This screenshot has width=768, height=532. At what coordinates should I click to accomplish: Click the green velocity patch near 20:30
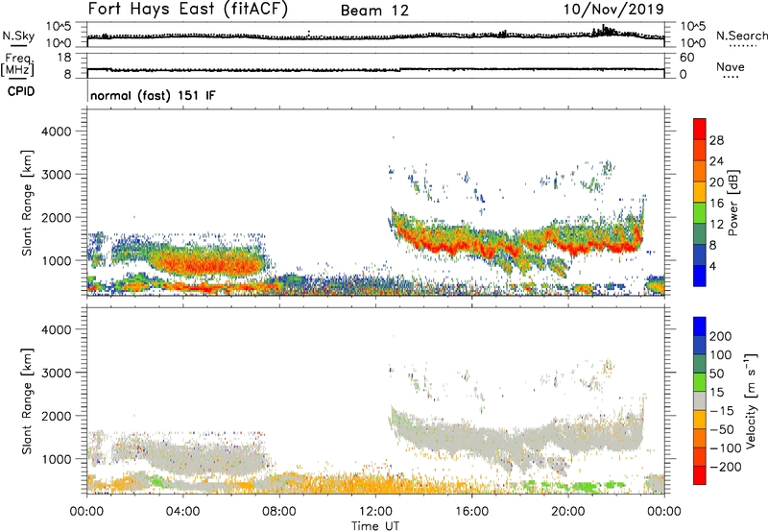(586, 487)
